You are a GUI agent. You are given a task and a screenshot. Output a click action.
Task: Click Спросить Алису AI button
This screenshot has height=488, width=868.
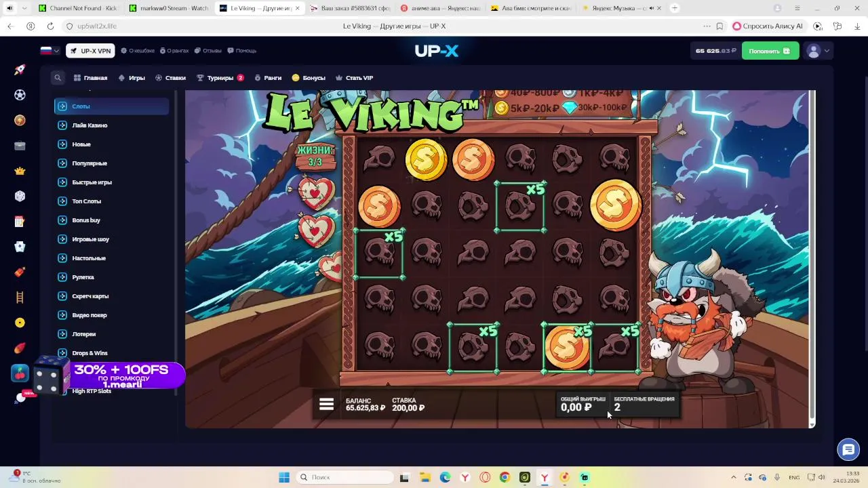click(768, 26)
